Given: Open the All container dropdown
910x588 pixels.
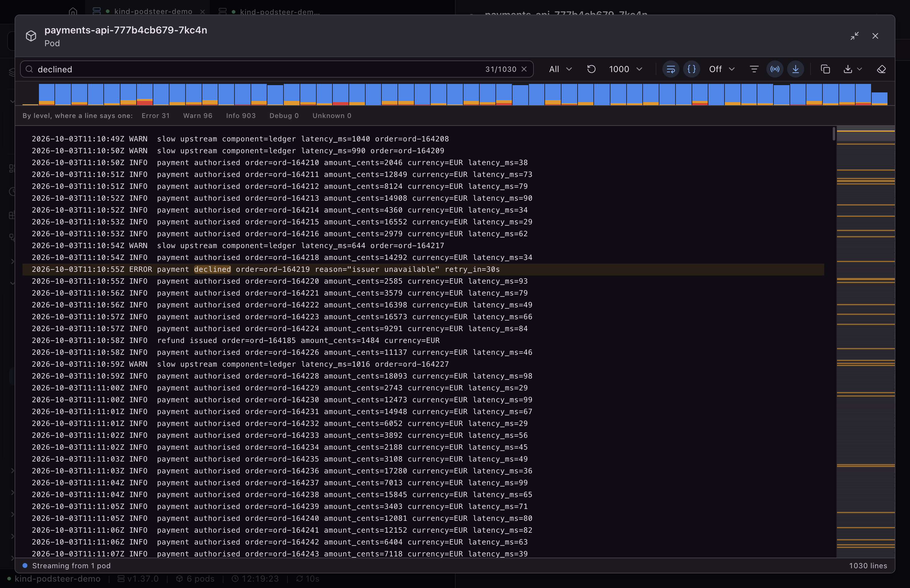Looking at the screenshot, I should (x=560, y=69).
